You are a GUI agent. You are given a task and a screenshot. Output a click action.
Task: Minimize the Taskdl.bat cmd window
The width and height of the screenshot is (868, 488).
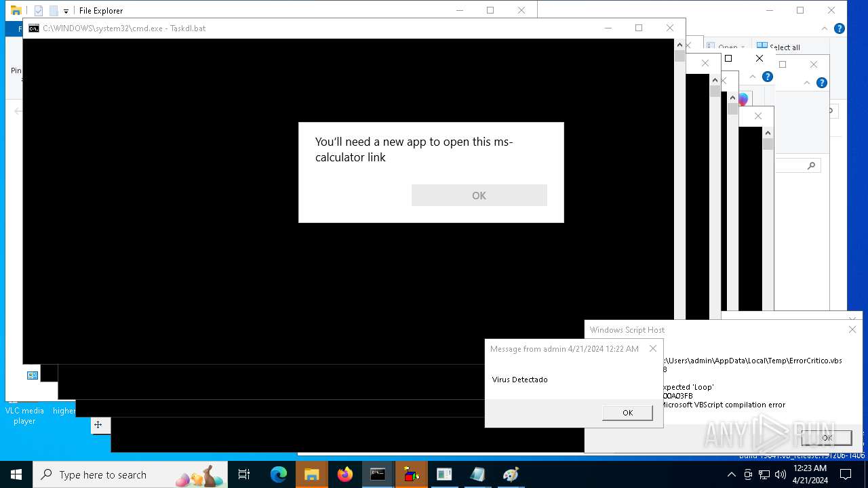608,28
